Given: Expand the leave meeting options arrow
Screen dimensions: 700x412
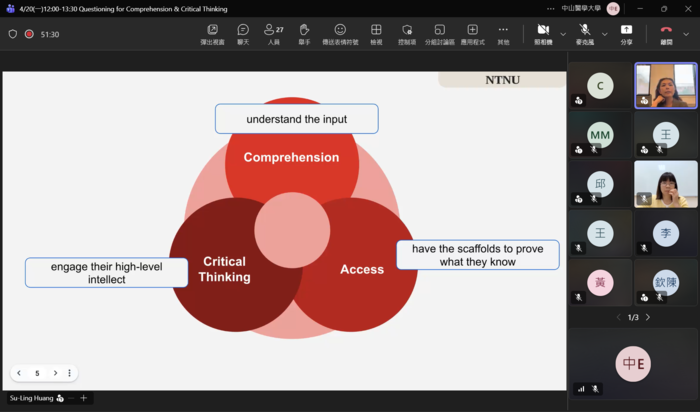Looking at the screenshot, I should coord(687,33).
